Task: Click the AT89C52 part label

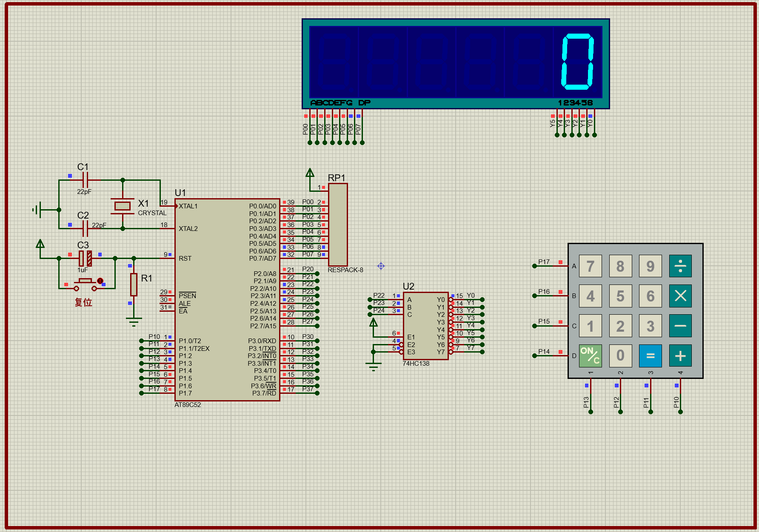Action: pyautogui.click(x=188, y=405)
